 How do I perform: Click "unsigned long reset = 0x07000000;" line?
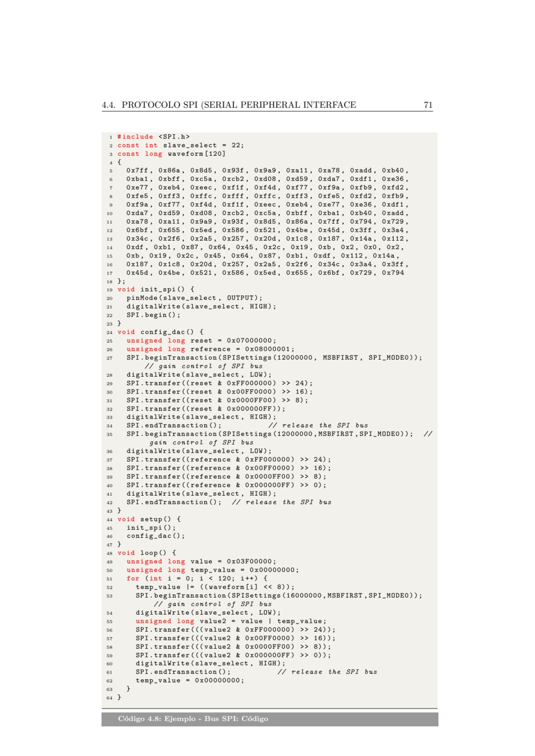point(201,341)
